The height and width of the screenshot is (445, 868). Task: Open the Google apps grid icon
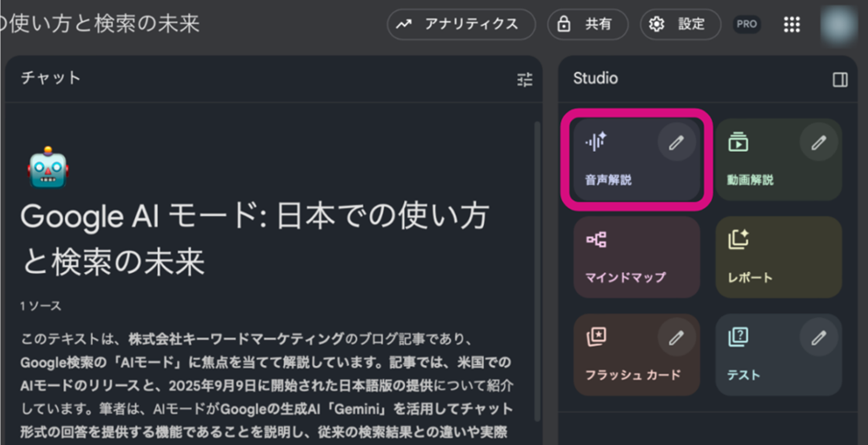[x=791, y=25]
